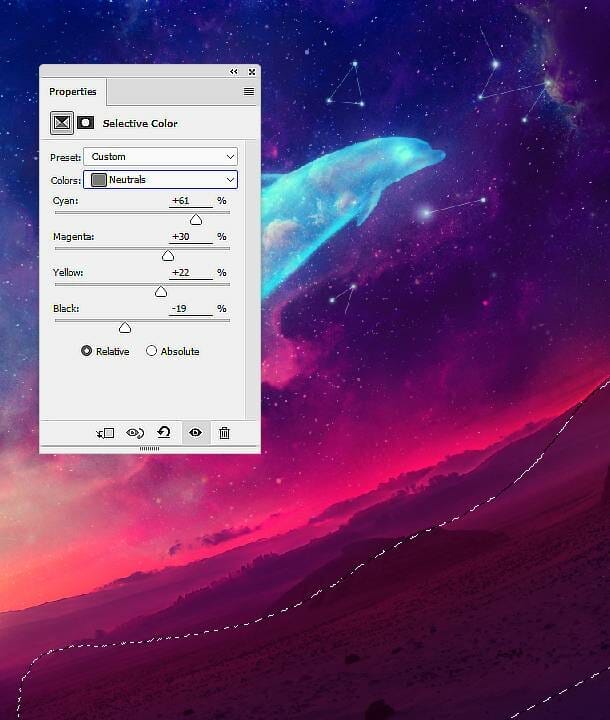The height and width of the screenshot is (720, 610).
Task: Reset adjustment to defaults
Action: click(164, 433)
